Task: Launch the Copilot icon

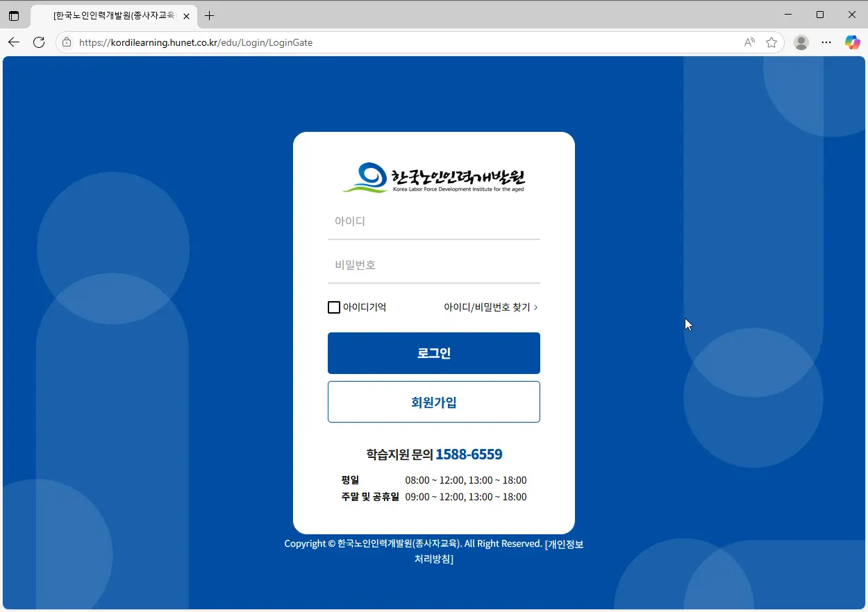Action: [852, 42]
